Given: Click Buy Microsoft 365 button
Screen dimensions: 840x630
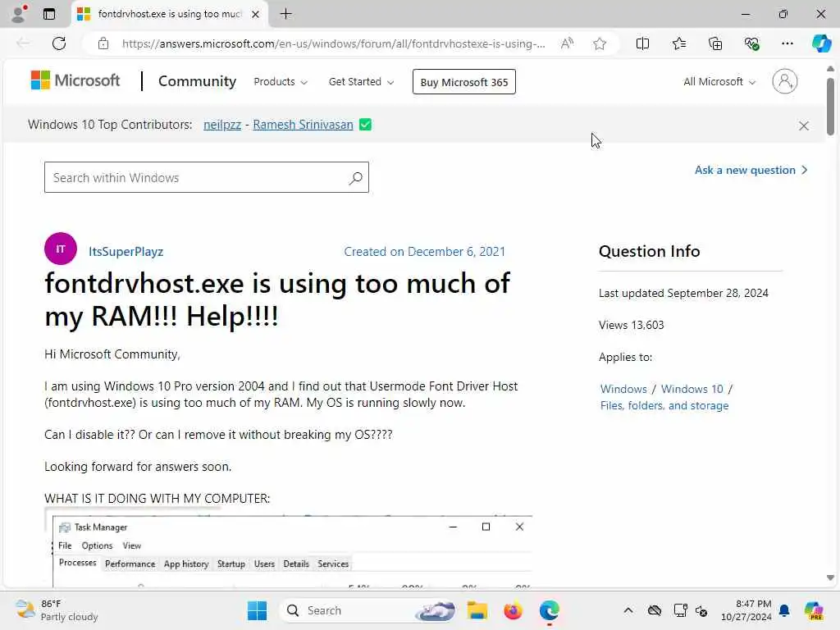Looking at the screenshot, I should (x=464, y=82).
